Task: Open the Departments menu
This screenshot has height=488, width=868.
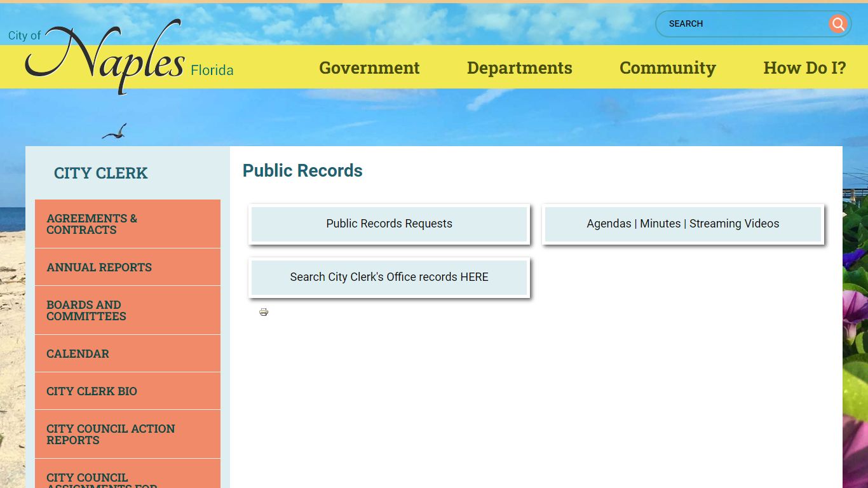Action: 520,67
